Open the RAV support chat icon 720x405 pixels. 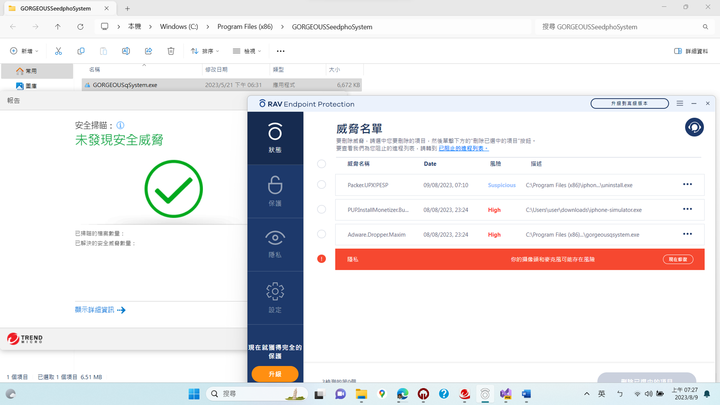tap(694, 127)
